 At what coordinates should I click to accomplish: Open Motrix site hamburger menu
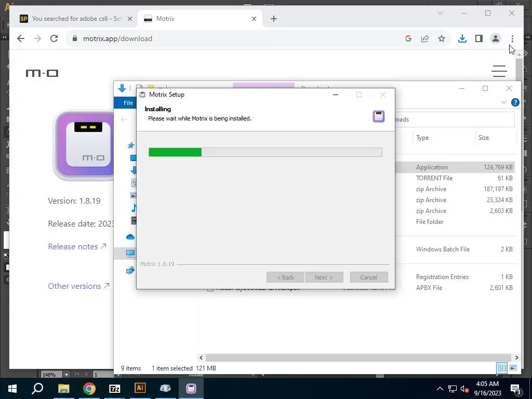point(499,71)
